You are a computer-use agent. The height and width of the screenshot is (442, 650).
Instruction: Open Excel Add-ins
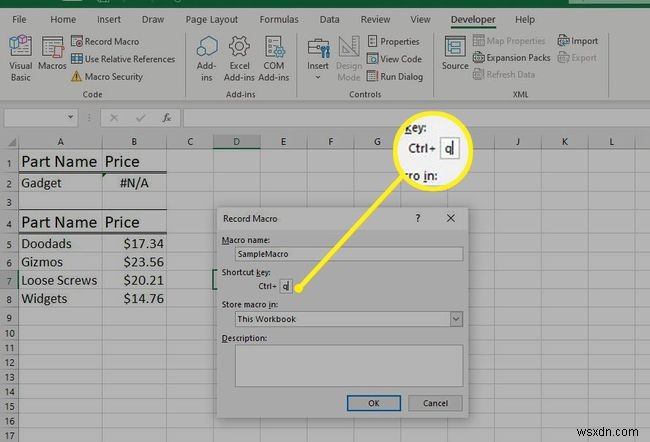pos(239,58)
